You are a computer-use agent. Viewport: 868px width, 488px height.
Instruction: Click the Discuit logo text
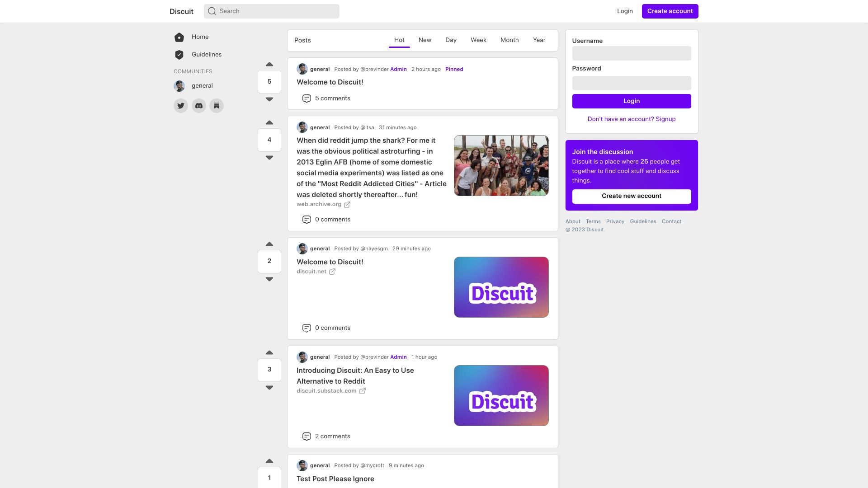[181, 12]
